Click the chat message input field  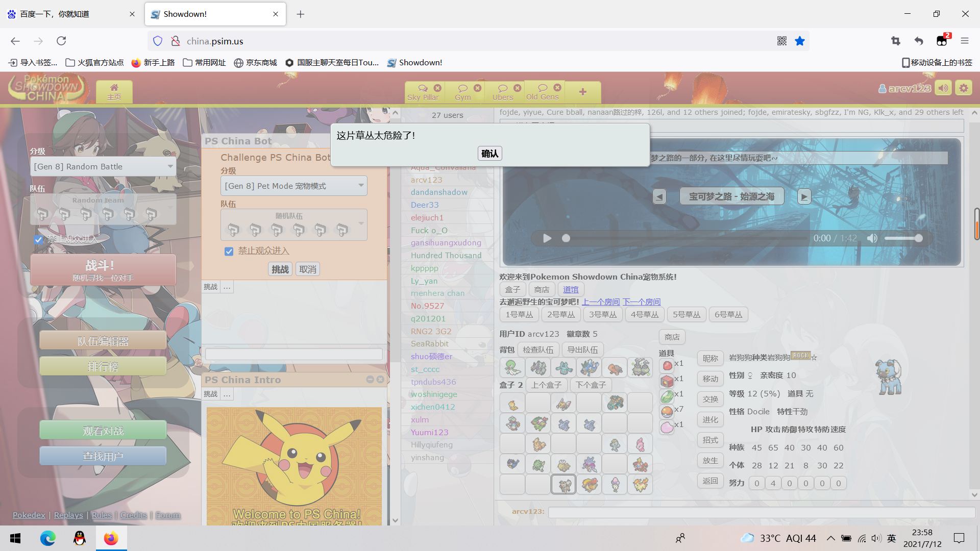click(762, 512)
